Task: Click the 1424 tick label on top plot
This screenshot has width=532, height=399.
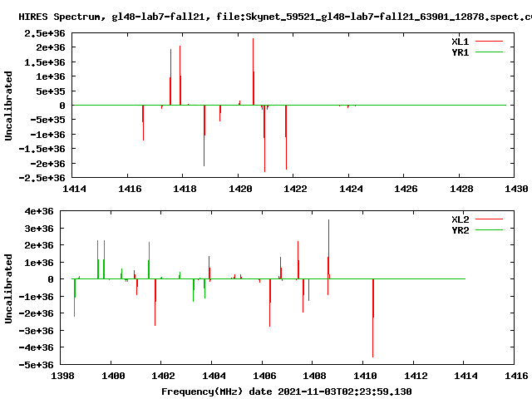Action: point(351,189)
